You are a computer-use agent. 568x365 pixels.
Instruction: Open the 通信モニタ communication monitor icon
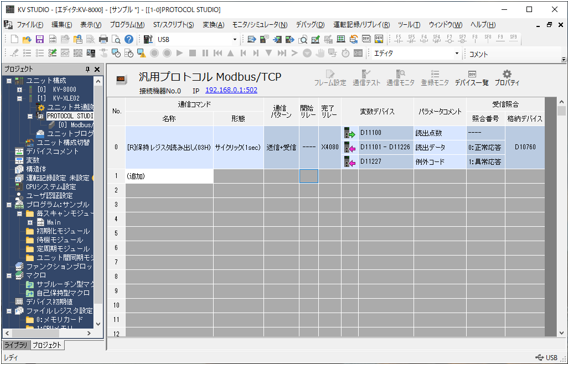tap(400, 77)
